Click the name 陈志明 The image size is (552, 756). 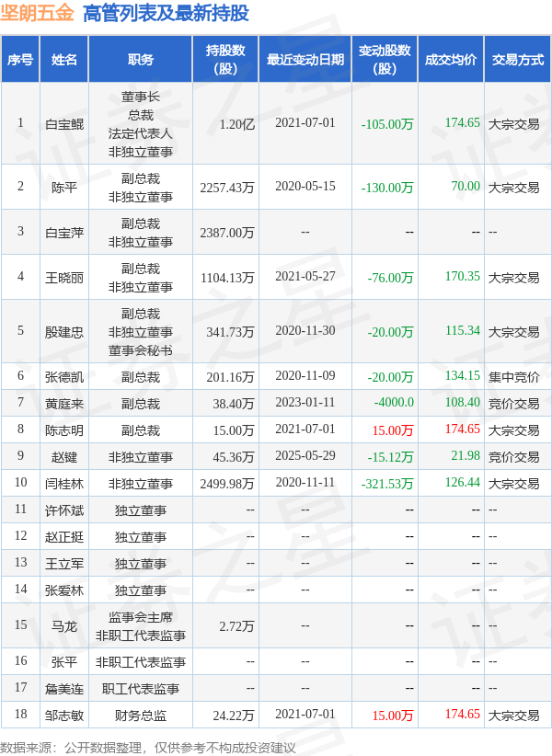click(x=64, y=430)
